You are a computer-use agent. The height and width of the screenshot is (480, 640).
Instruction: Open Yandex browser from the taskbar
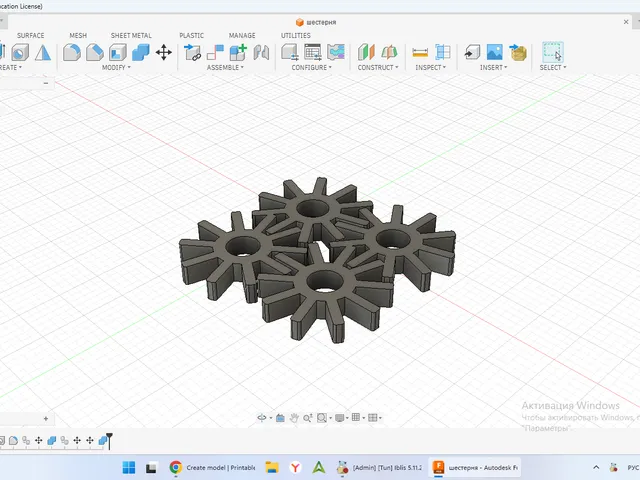point(295,467)
